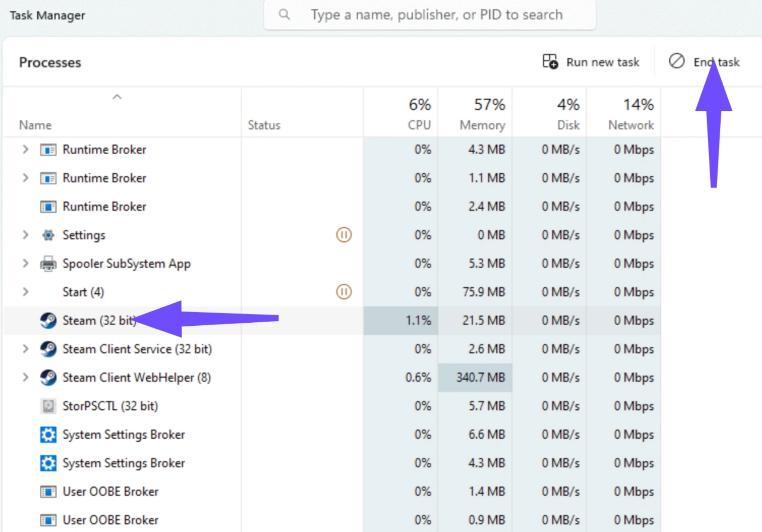
Task: Select the Spooler SubSystem App row
Action: (332, 264)
